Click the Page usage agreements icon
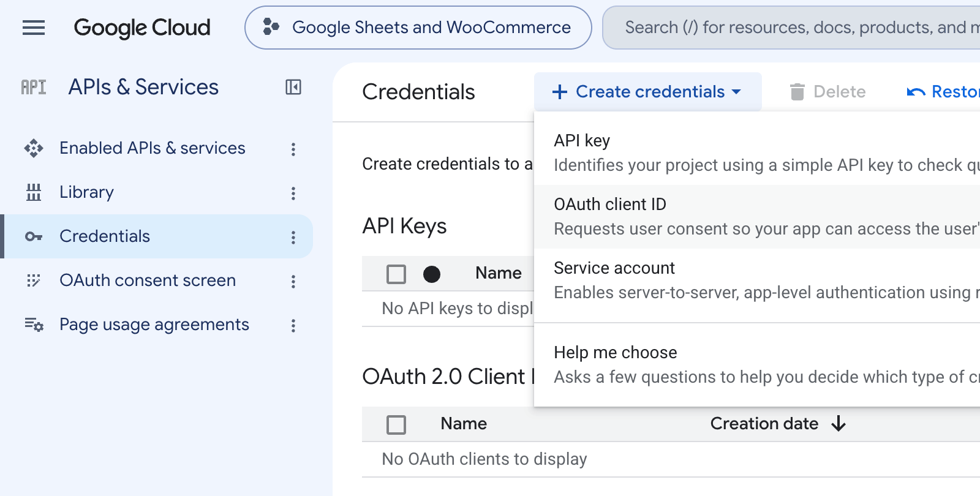 click(x=34, y=325)
